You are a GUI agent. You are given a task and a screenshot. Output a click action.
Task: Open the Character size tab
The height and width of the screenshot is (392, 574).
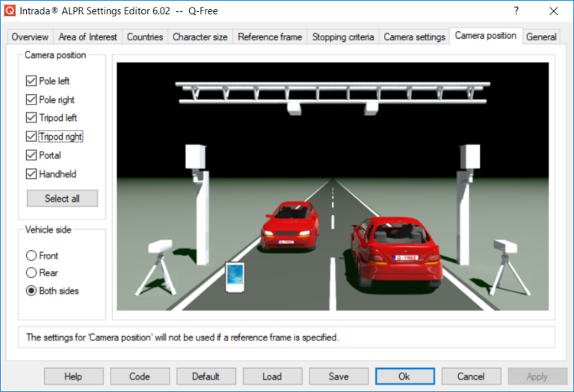point(200,37)
